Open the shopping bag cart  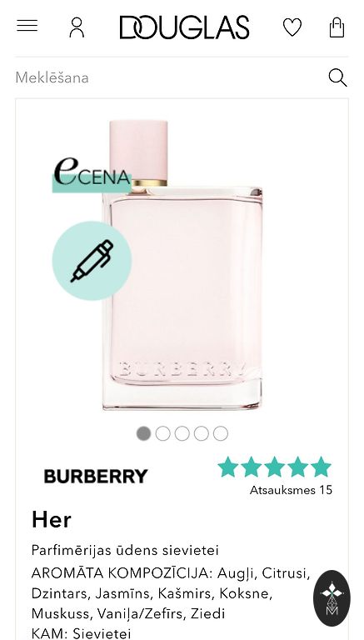[x=337, y=27]
